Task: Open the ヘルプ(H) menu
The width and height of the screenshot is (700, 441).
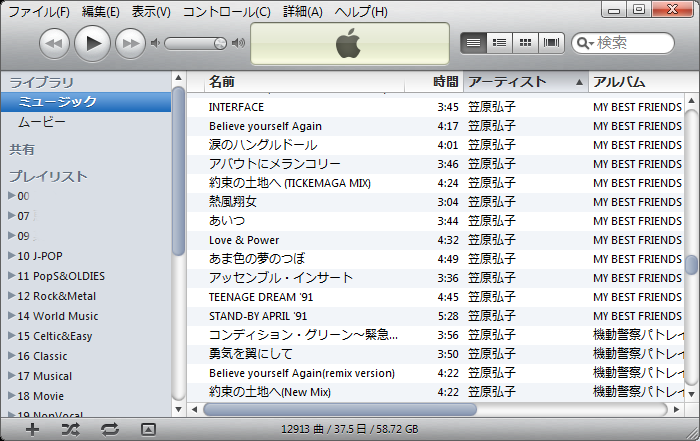Action: [x=361, y=12]
